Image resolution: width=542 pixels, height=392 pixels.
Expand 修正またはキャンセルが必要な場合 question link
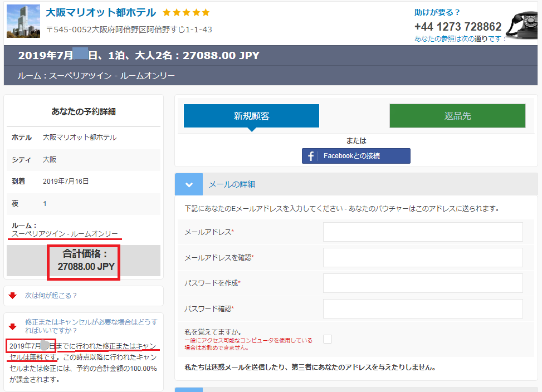click(x=91, y=326)
